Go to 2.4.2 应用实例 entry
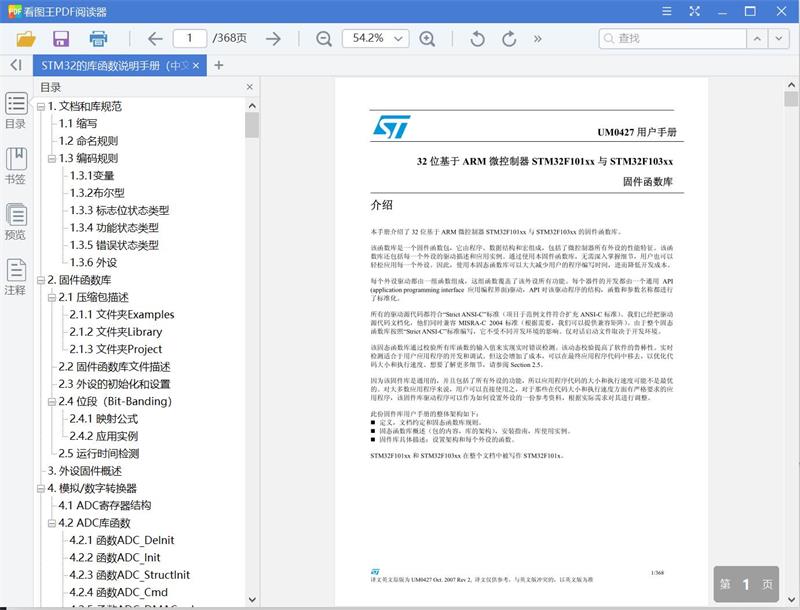 click(104, 436)
